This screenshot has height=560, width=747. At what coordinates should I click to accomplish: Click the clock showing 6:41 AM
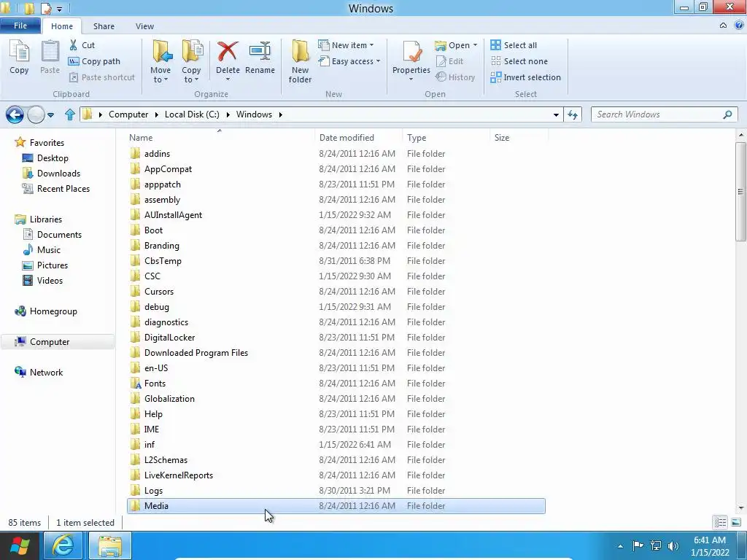pyautogui.click(x=709, y=540)
